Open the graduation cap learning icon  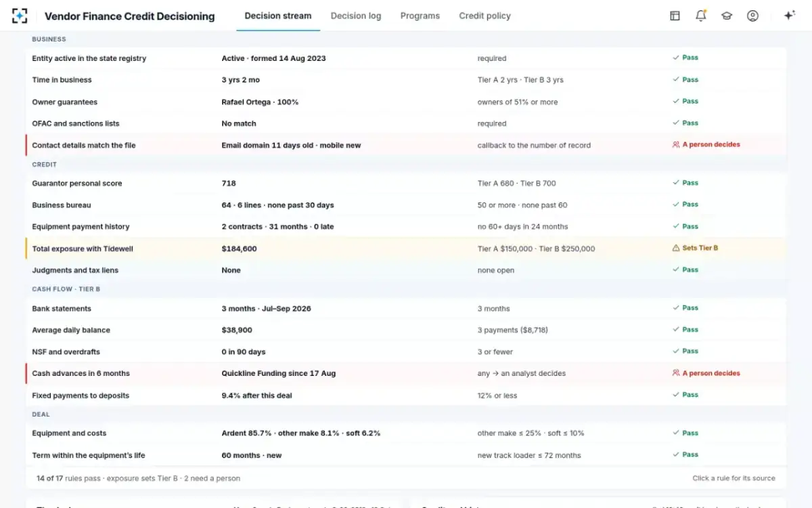pyautogui.click(x=727, y=16)
